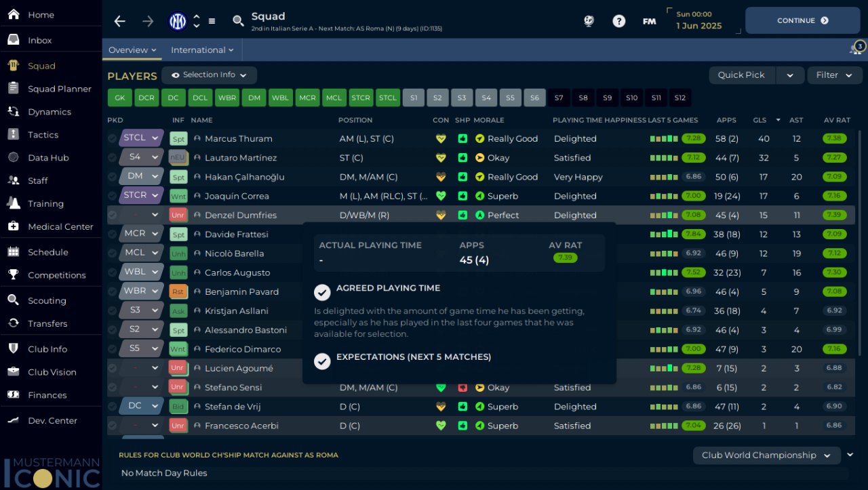Switch to the Overview tab

[x=132, y=50]
